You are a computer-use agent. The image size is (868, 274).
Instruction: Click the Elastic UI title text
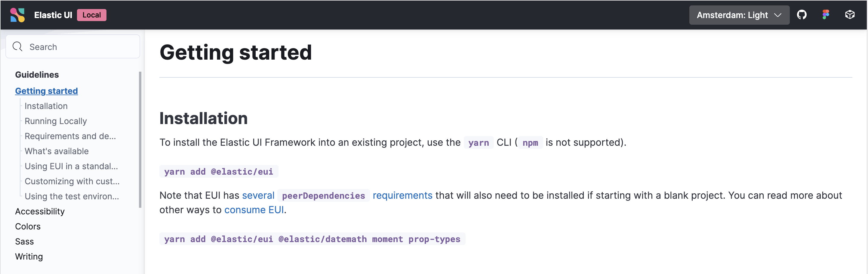[53, 15]
